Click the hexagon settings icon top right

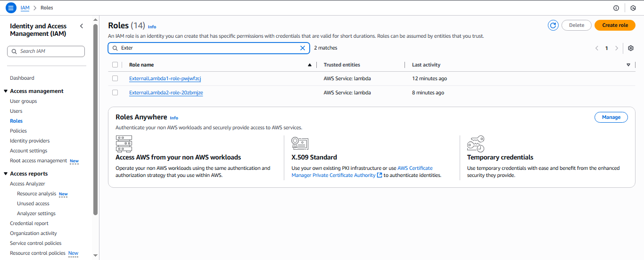point(633,8)
